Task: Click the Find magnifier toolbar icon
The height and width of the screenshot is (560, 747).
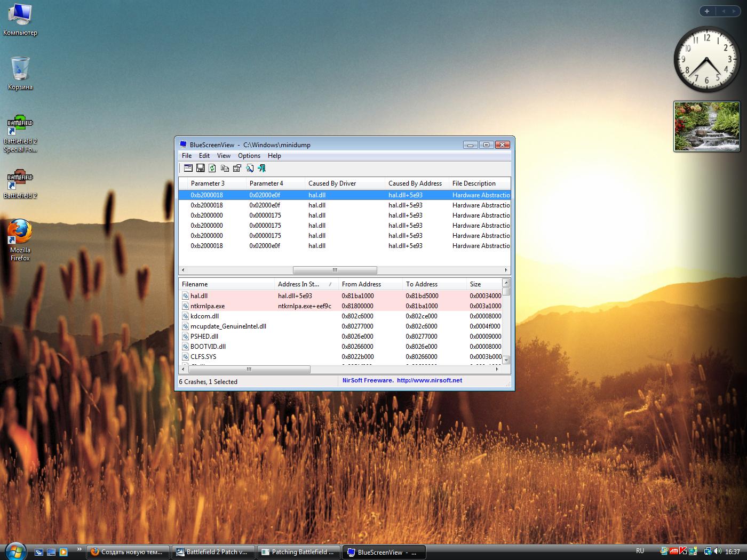Action: tap(250, 168)
